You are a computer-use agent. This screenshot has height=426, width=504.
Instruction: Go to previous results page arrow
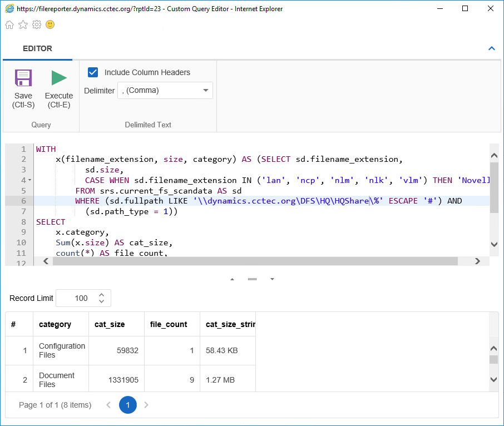109,405
